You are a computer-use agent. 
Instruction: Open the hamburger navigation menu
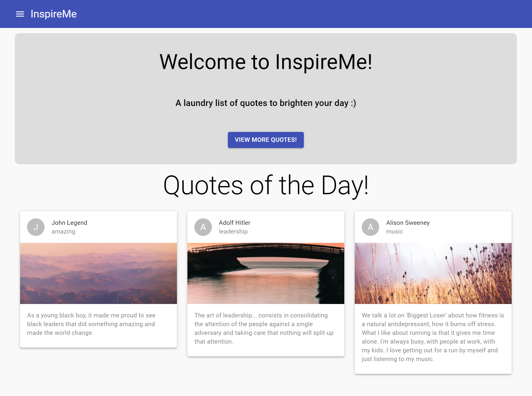coord(20,14)
